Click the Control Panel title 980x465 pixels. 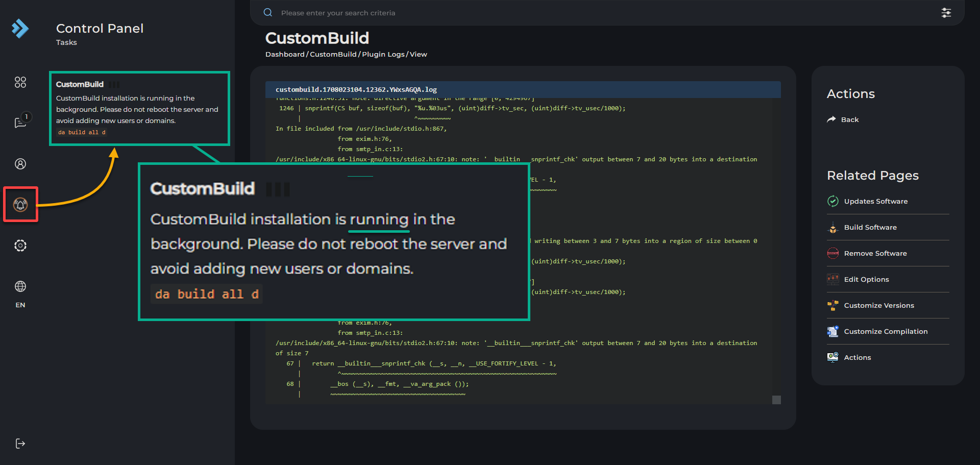point(100,28)
